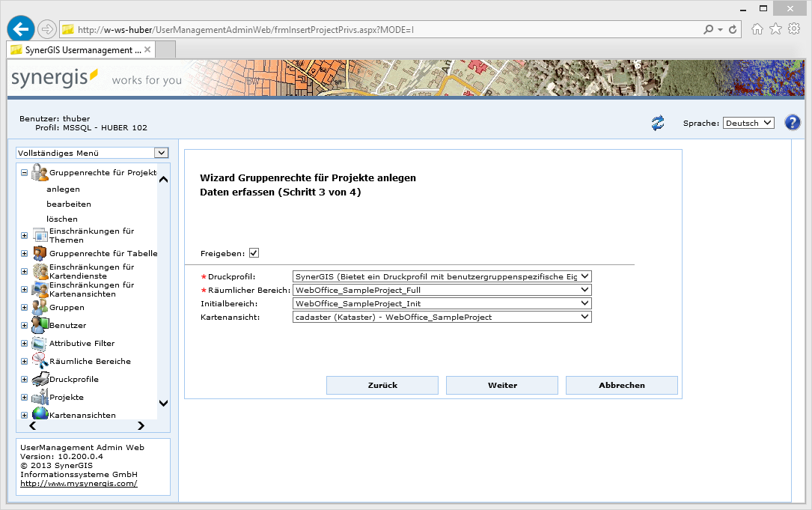The width and height of the screenshot is (812, 510).
Task: Click the Gruppen people icon in sidebar
Action: point(40,308)
